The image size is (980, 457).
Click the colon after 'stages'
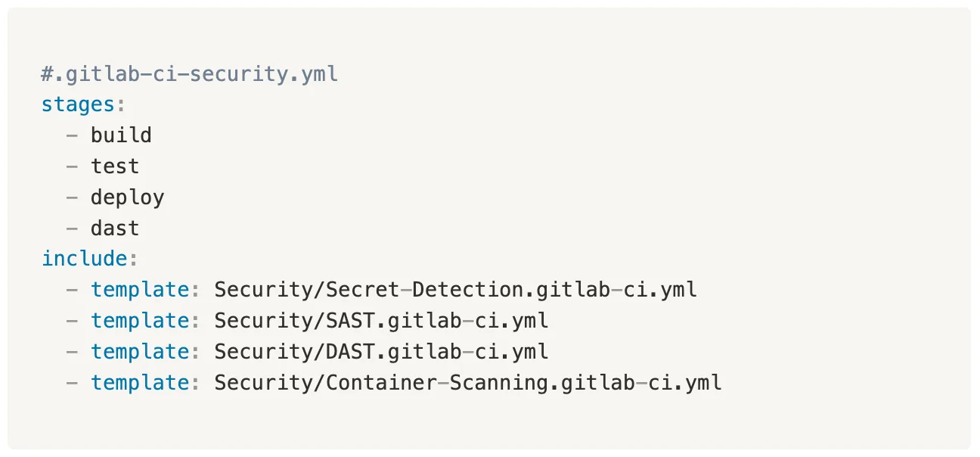(120, 105)
